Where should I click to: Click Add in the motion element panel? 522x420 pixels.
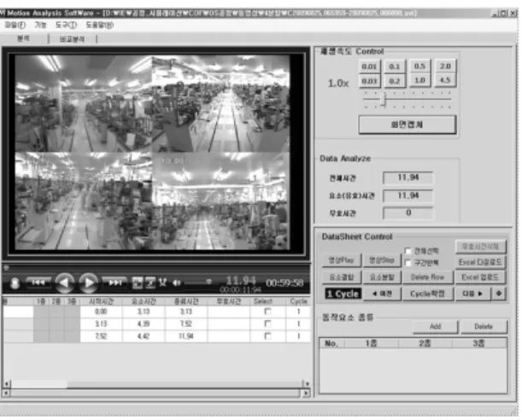point(436,327)
